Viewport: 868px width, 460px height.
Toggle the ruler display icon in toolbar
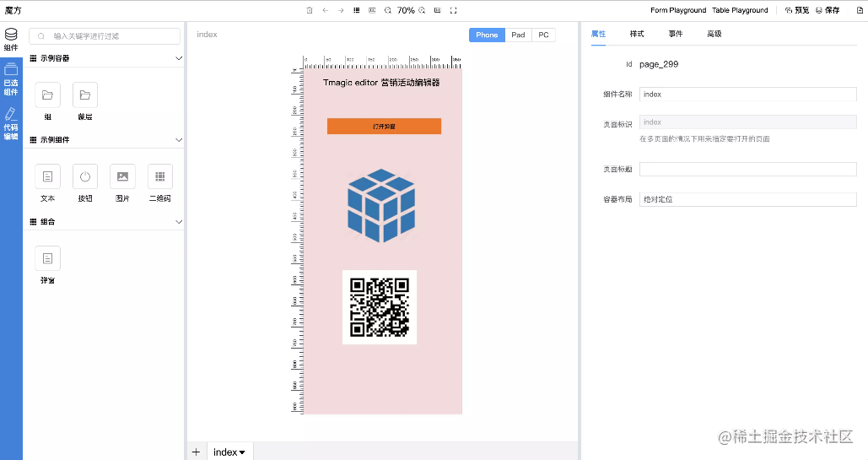372,10
